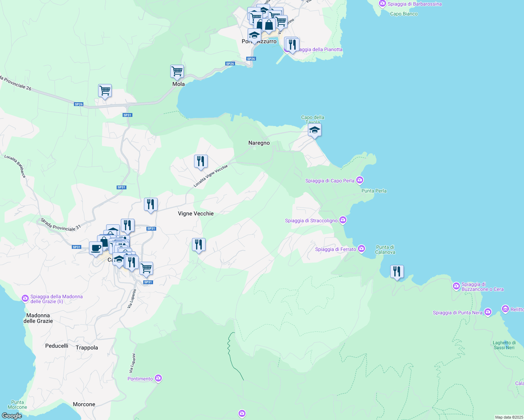The width and height of the screenshot is (524, 420).
Task: Click Laghetto di Sassi Neri label
Action: click(x=504, y=345)
